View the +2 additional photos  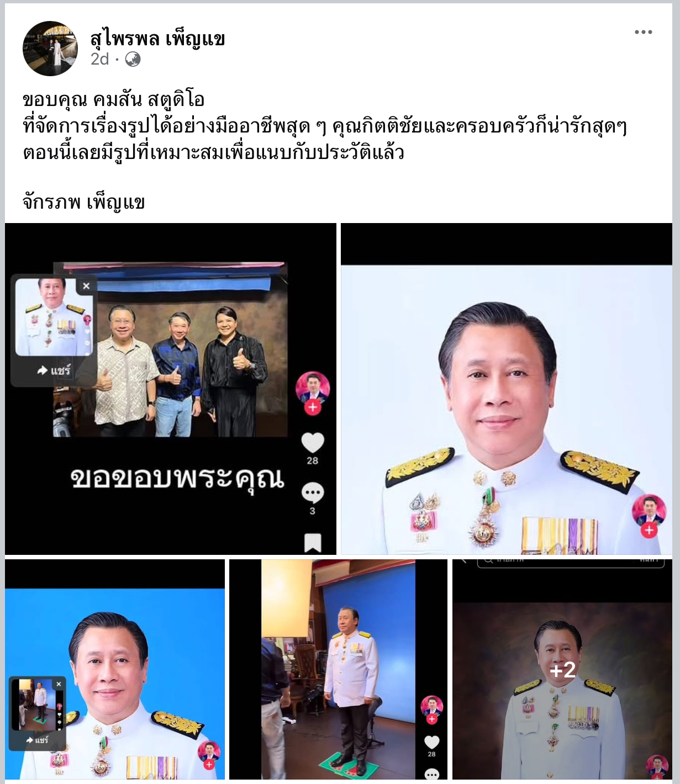pyautogui.click(x=562, y=669)
